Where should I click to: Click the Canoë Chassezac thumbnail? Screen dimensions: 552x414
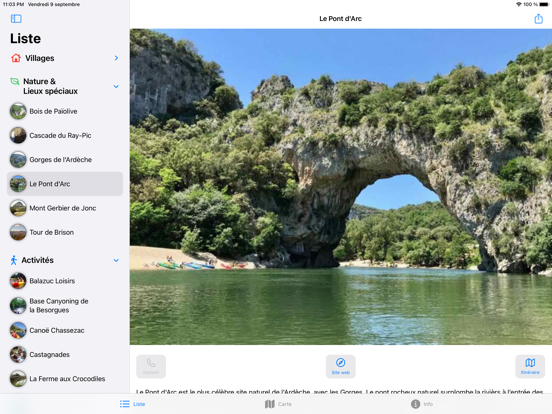[x=18, y=331]
